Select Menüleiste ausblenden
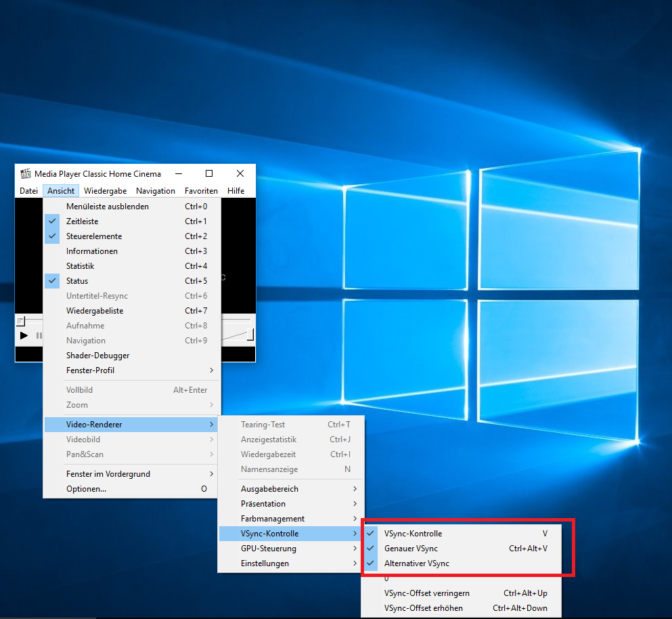 point(132,207)
